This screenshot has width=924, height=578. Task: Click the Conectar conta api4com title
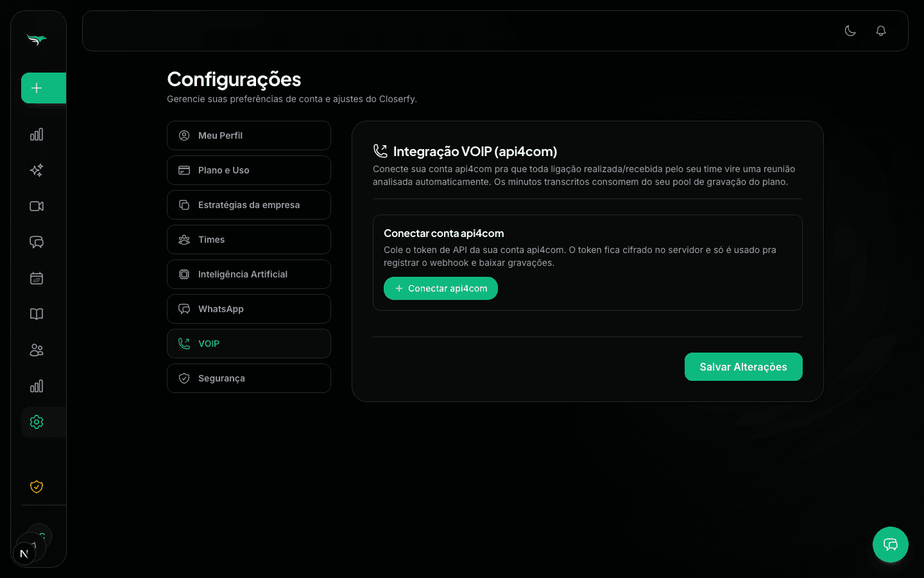[x=443, y=233]
